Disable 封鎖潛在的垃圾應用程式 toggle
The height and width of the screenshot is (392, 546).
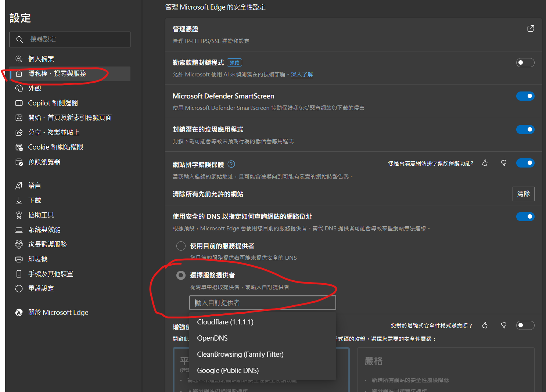pyautogui.click(x=525, y=129)
